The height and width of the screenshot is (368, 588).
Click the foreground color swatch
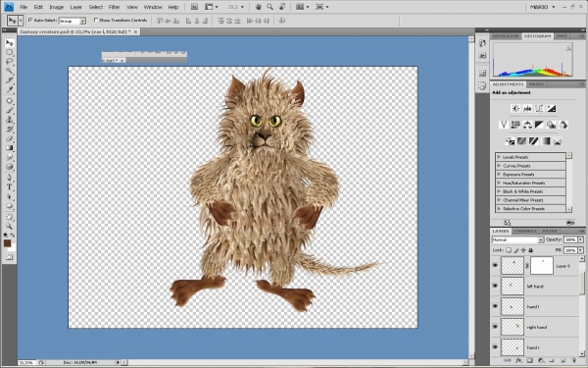pyautogui.click(x=7, y=243)
